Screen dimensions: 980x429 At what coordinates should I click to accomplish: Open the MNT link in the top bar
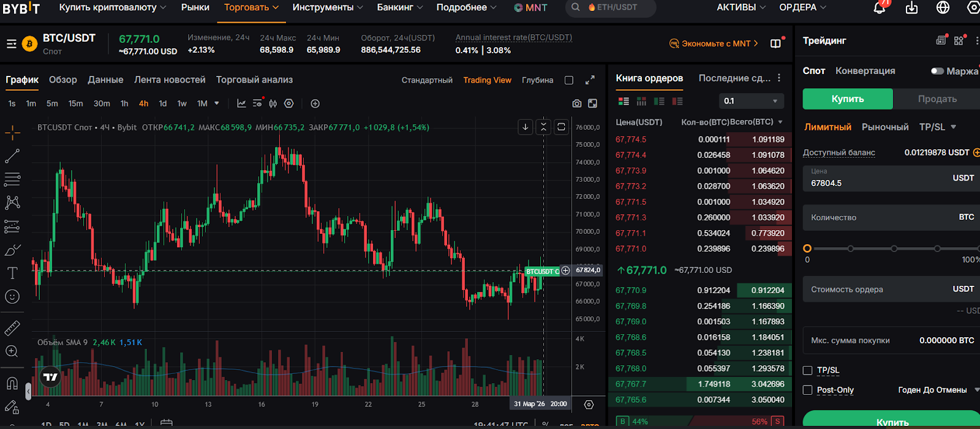pyautogui.click(x=530, y=7)
